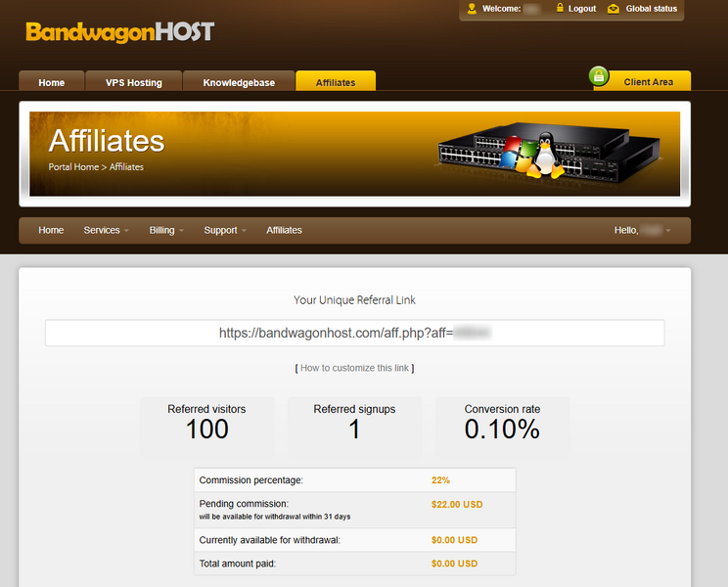Image resolution: width=728 pixels, height=587 pixels.
Task: Click the envelope icon for Global status
Action: [x=614, y=9]
